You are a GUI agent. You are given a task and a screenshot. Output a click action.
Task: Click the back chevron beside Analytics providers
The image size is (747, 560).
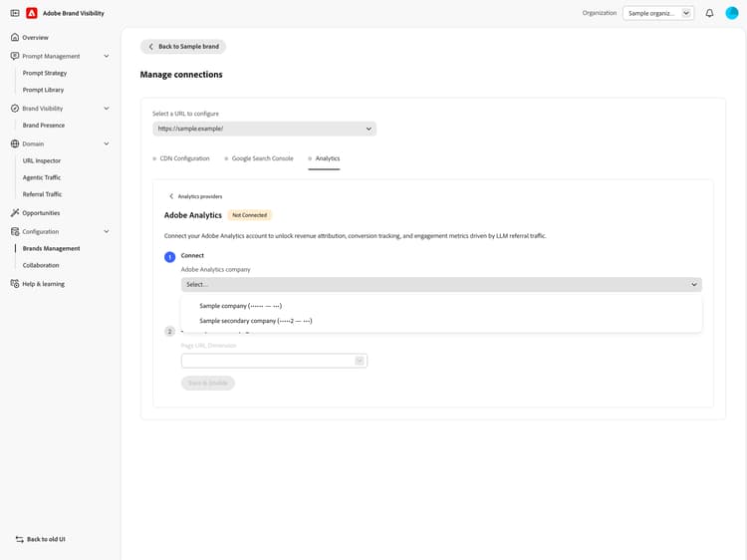click(x=171, y=196)
